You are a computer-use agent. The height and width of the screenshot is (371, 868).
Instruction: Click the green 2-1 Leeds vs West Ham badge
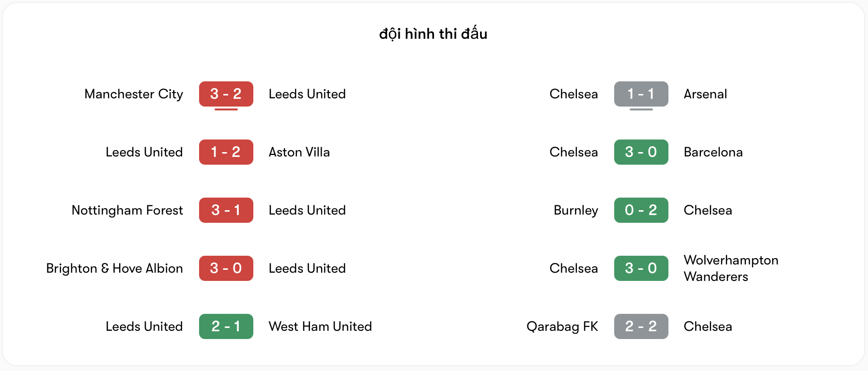(226, 326)
